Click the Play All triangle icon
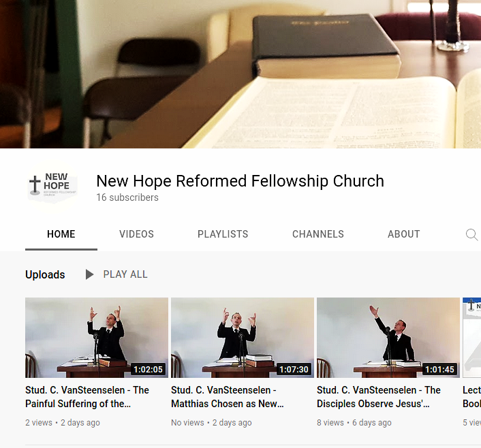 coord(89,274)
